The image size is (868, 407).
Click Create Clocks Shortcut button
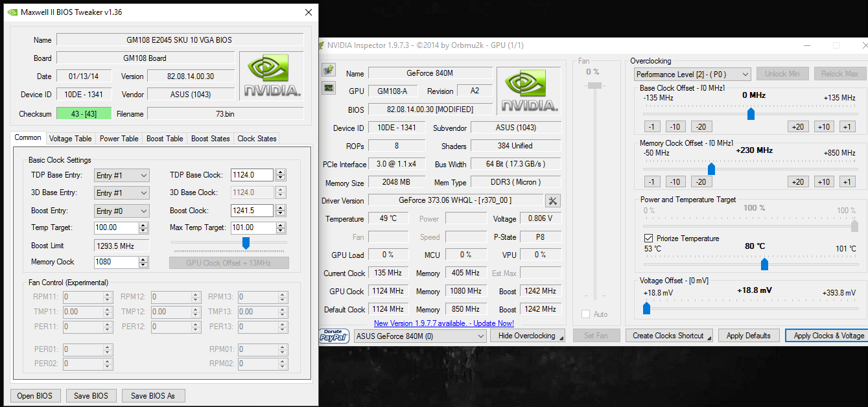669,335
